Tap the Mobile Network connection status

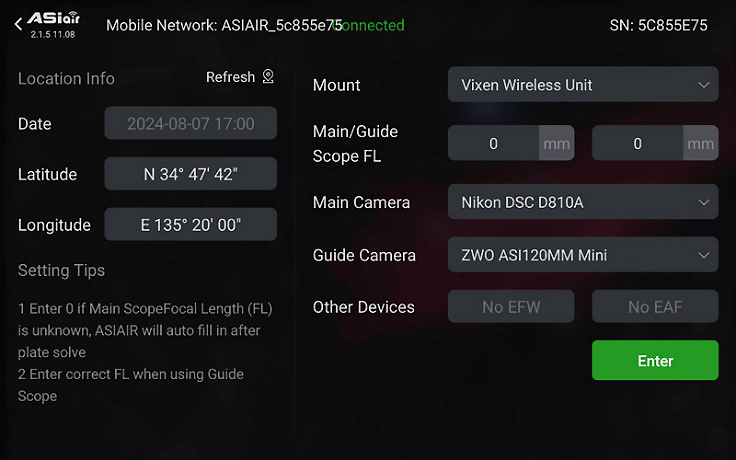pyautogui.click(x=368, y=25)
